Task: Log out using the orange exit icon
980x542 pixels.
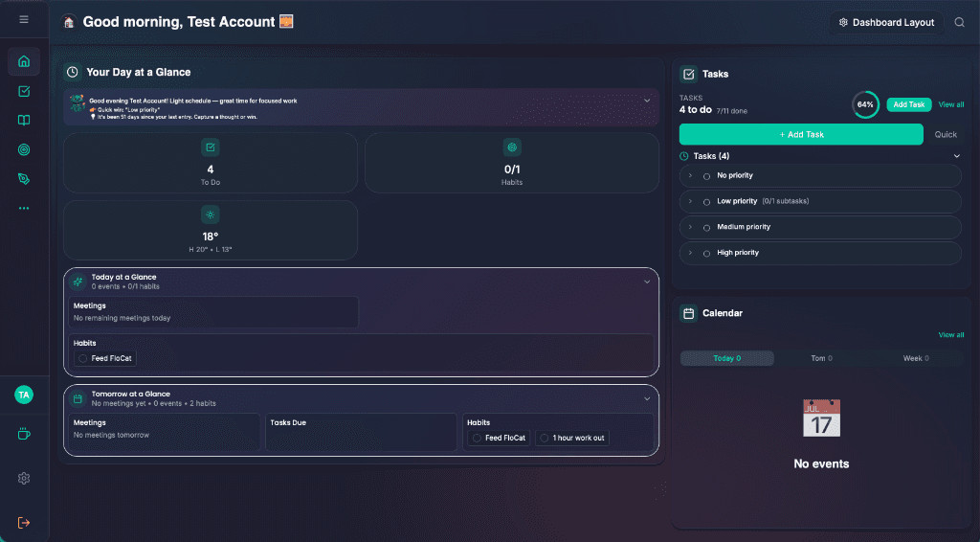Action: click(x=24, y=523)
